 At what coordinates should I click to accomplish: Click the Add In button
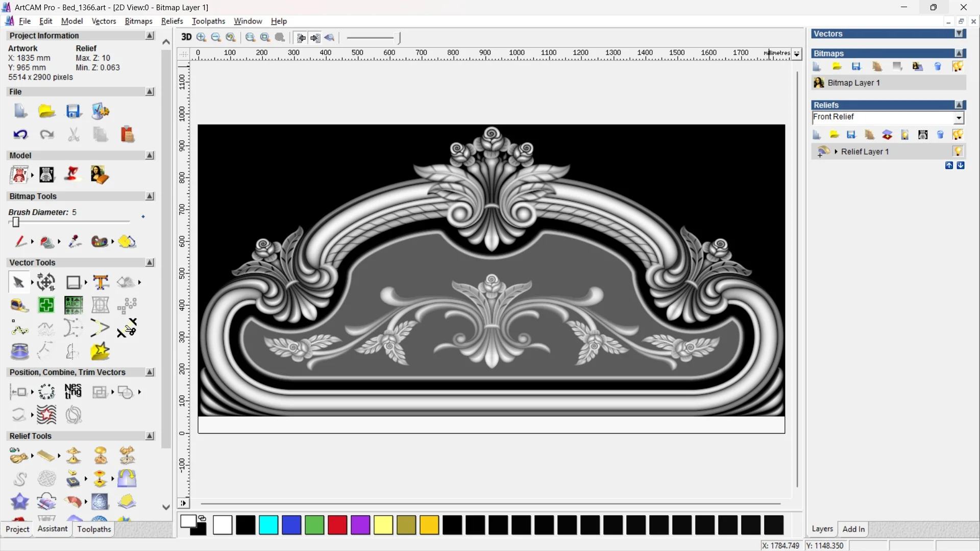[853, 529]
